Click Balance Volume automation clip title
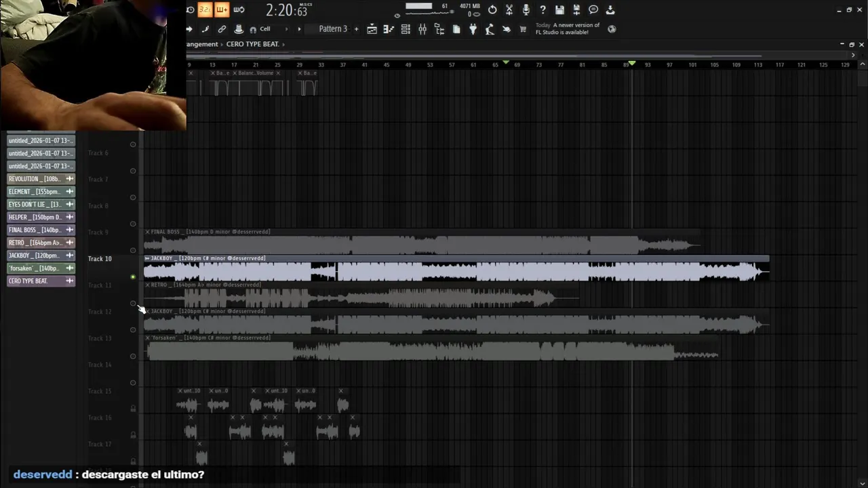The image size is (868, 488). click(256, 73)
